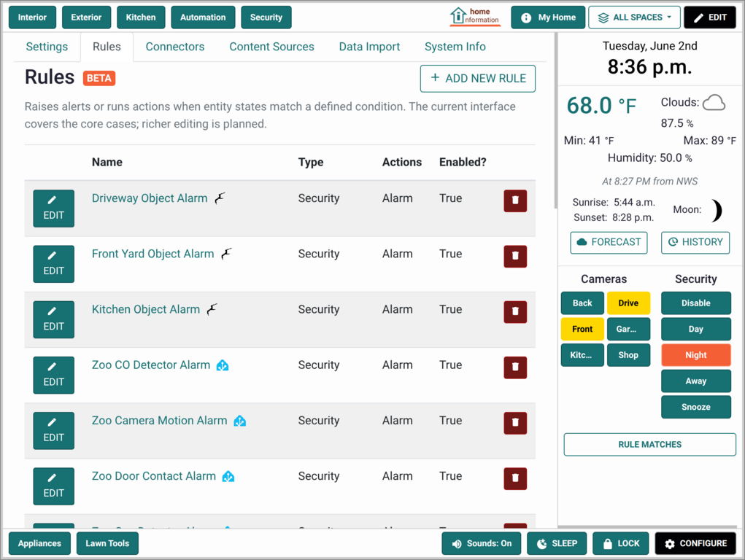View the Kitchen camera
The width and height of the screenshot is (745, 560).
(x=582, y=355)
